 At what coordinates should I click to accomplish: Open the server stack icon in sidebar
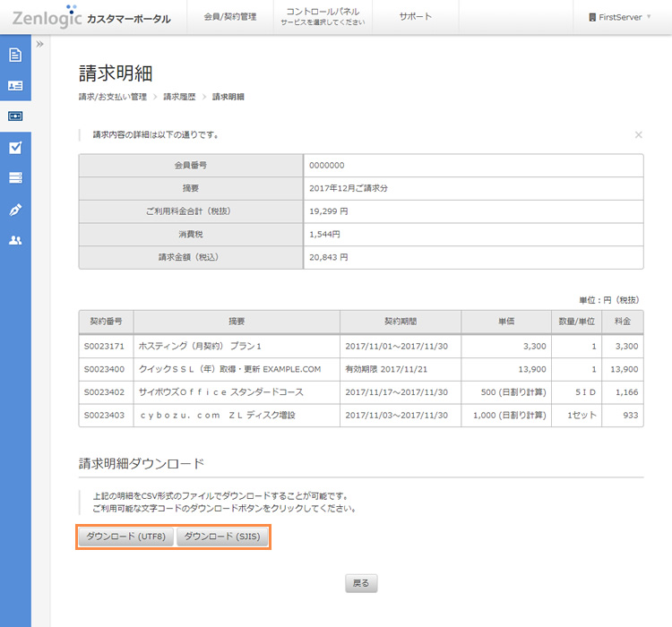15,178
